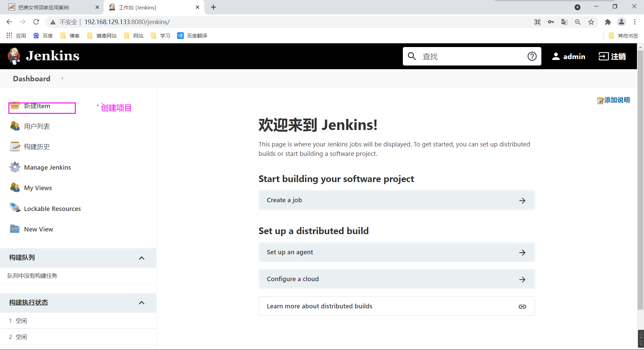This screenshot has height=350, width=644.
Task: Open the 学习 bookmark folder
Action: [x=161, y=36]
